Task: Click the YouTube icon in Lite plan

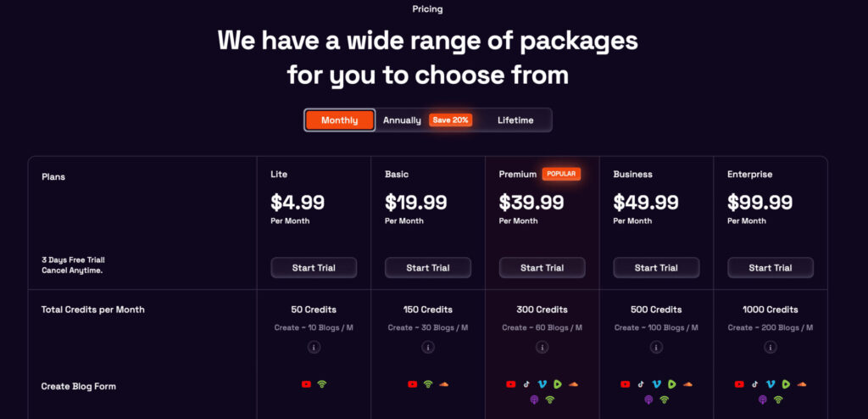Action: pos(306,384)
